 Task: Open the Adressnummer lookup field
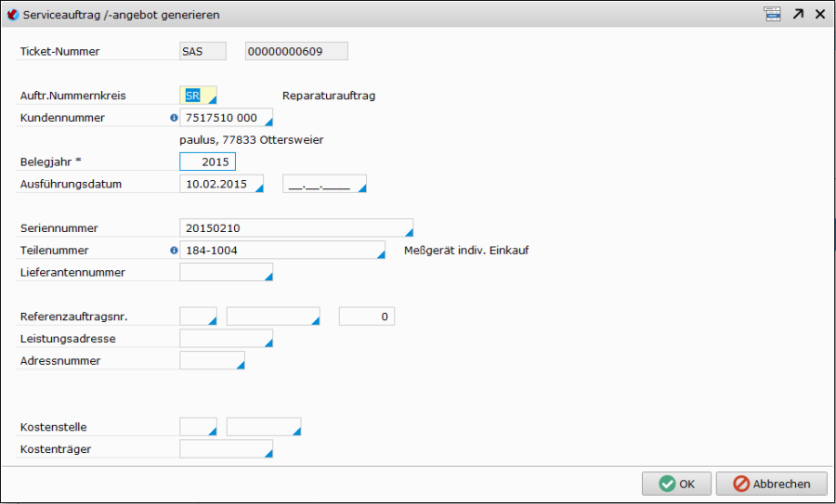pos(212,360)
